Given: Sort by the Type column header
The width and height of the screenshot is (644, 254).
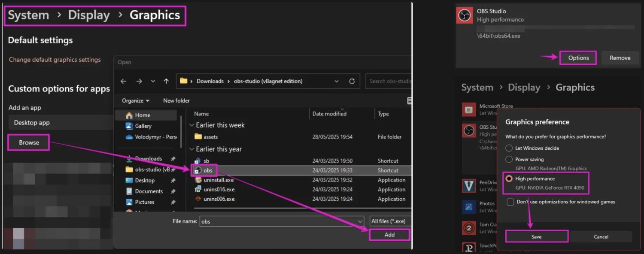Looking at the screenshot, I should pyautogui.click(x=383, y=114).
